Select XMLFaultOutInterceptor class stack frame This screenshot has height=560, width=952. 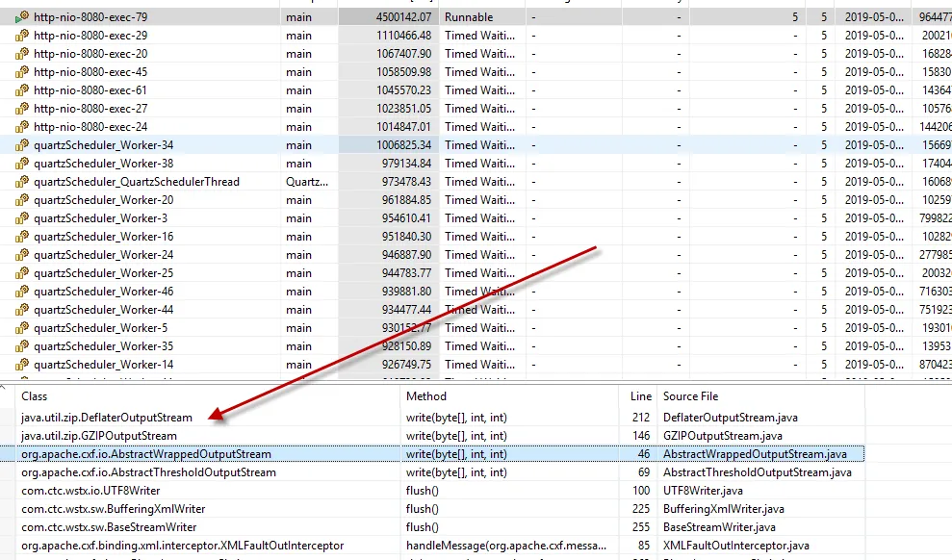pos(183,546)
